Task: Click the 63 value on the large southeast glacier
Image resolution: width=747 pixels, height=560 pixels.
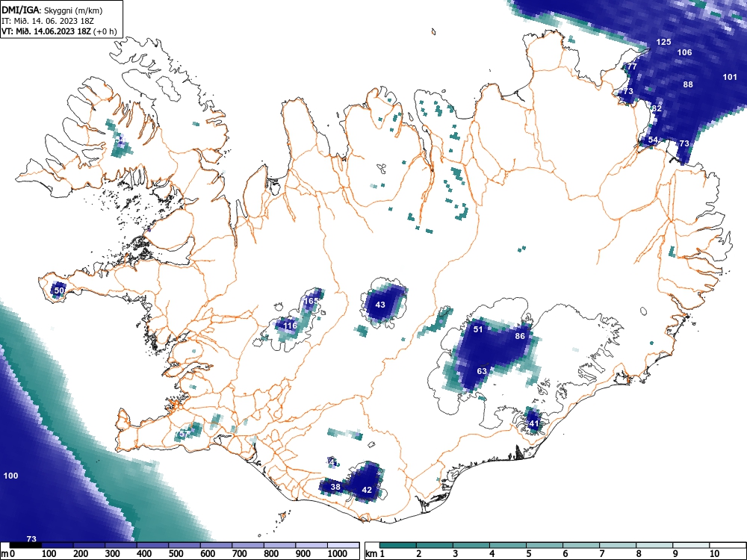Action: 482,371
